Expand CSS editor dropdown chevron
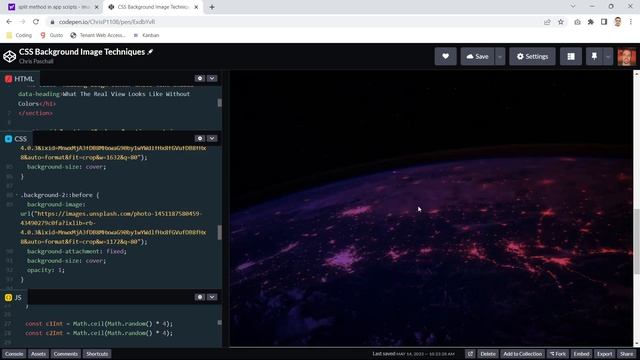The image size is (640, 360). (212, 138)
